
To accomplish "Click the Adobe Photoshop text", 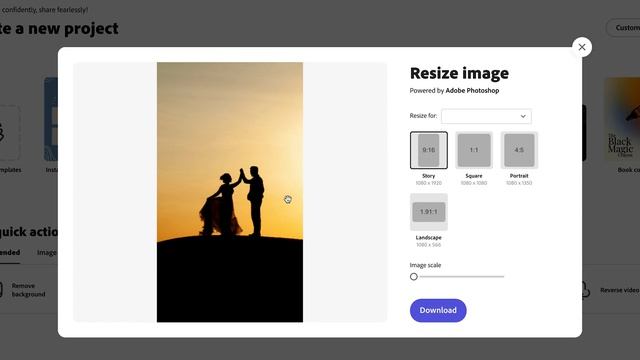I will (472, 91).
